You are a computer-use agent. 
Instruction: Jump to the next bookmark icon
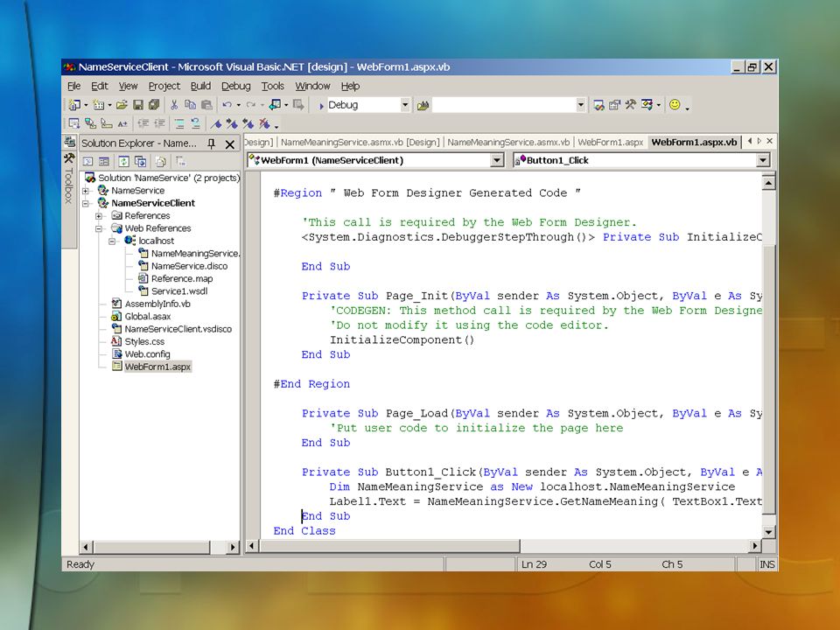coord(231,124)
